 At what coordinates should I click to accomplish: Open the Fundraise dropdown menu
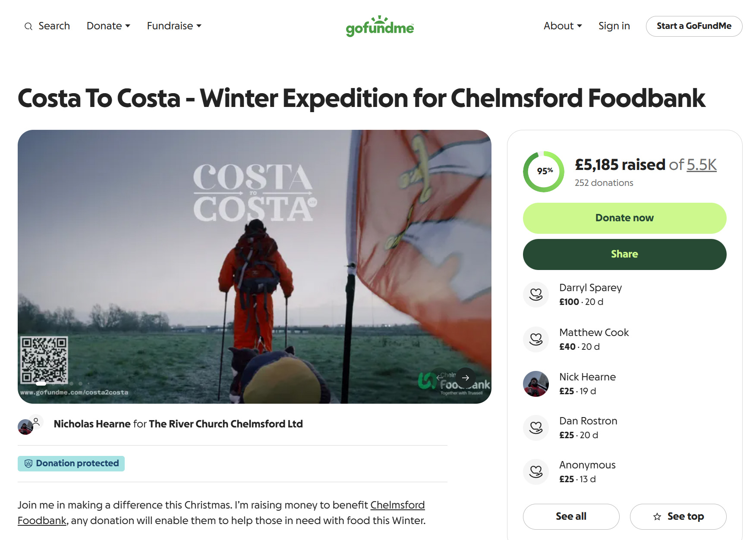(174, 26)
